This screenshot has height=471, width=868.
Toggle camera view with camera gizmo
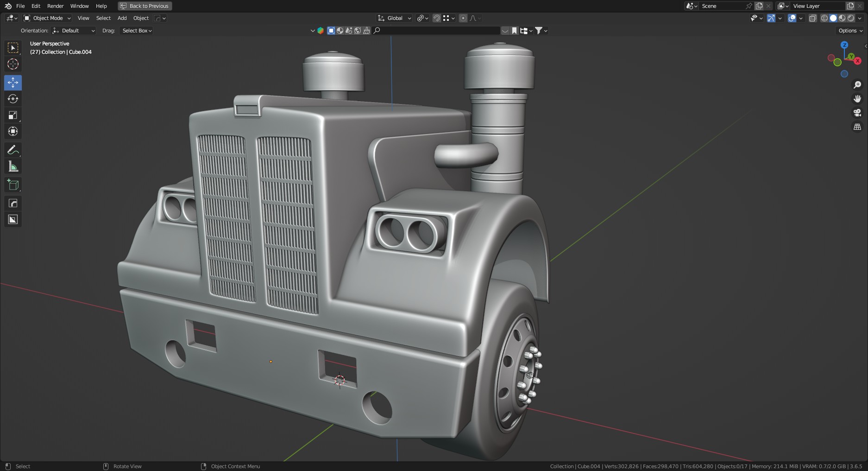(857, 113)
